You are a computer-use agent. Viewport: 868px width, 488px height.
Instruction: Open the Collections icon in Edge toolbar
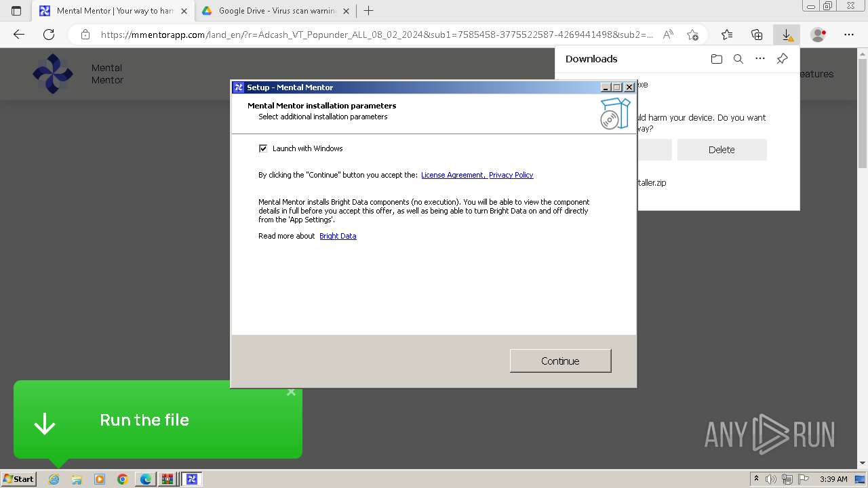click(x=757, y=35)
